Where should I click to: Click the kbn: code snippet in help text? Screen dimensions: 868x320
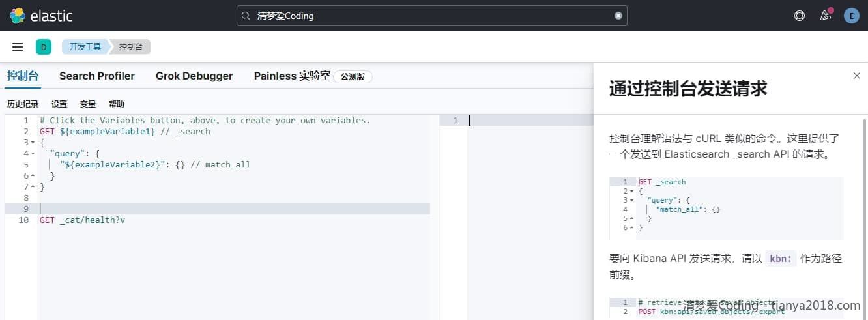click(x=781, y=259)
